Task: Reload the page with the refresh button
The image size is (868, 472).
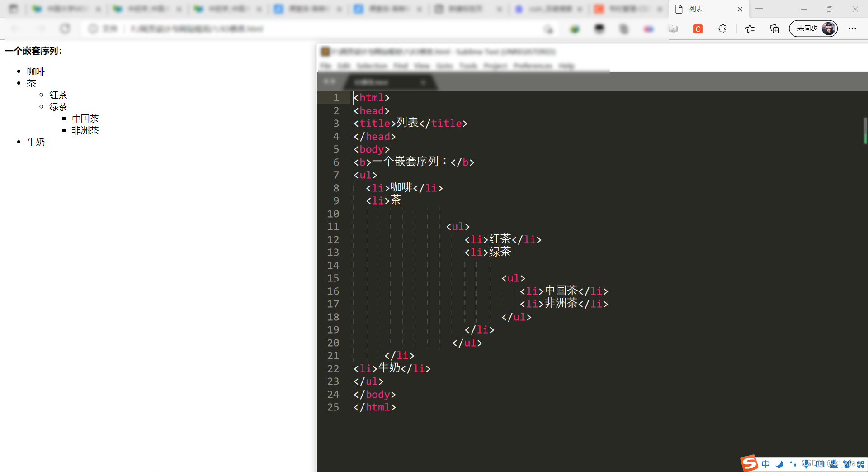Action: (x=65, y=29)
